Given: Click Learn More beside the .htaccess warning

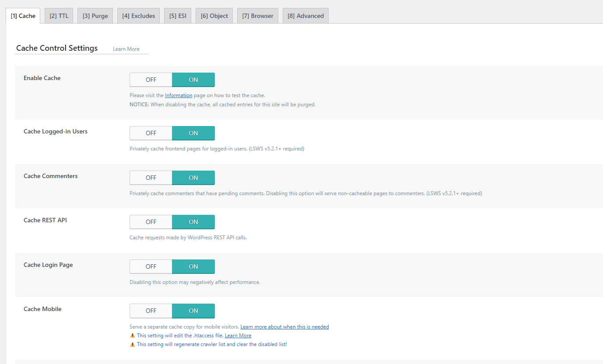Looking at the screenshot, I should 238,335.
